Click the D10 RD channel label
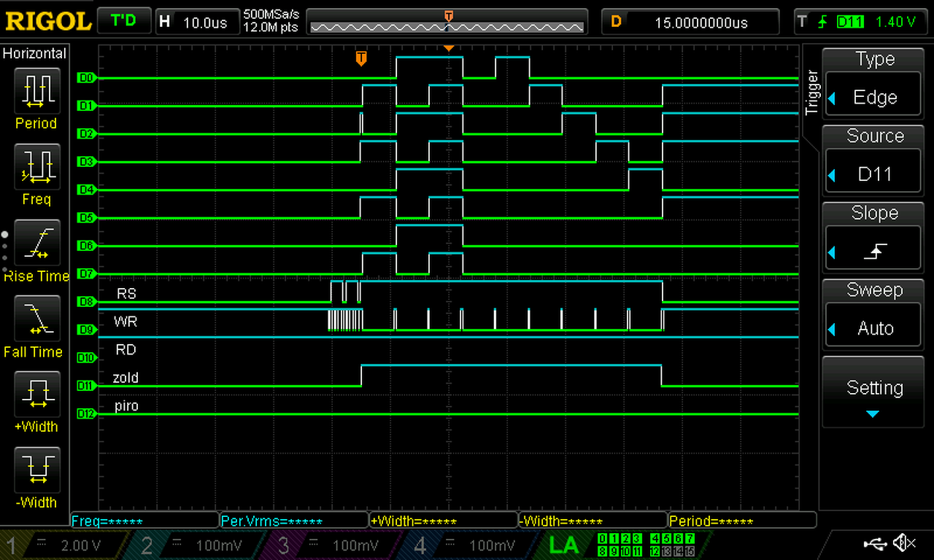 [x=85, y=357]
